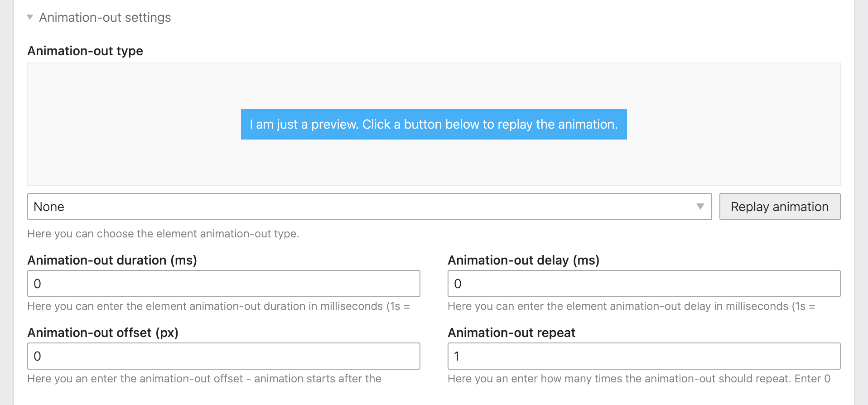Click the disclosure triangle beside Animation-out settings
This screenshot has height=405, width=868.
click(x=30, y=17)
